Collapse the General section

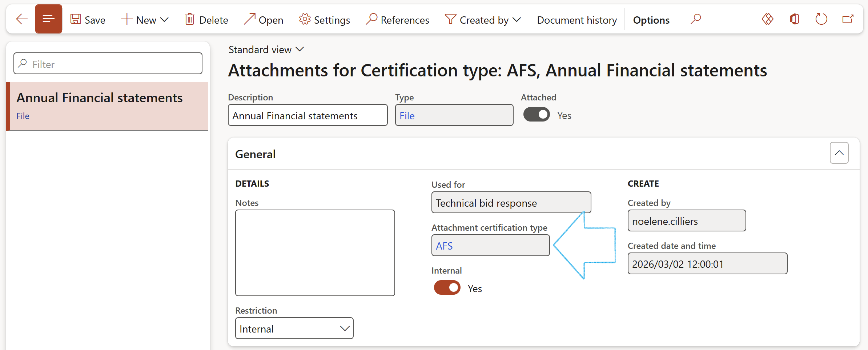click(839, 153)
